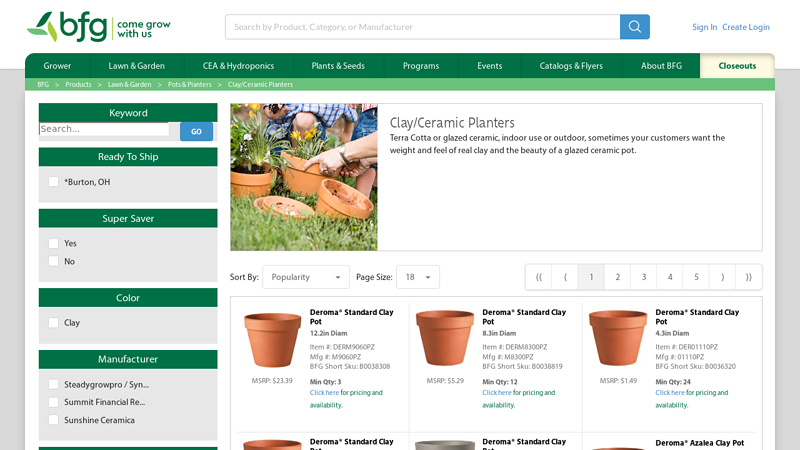Click here link for 8.3in pot pricing
Image resolution: width=800 pixels, height=450 pixels.
coord(497,393)
